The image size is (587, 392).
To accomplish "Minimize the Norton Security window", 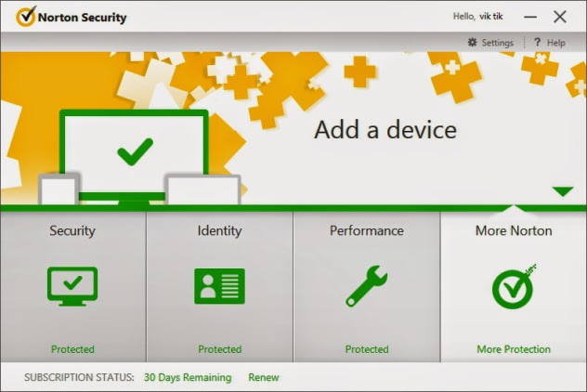I will (x=530, y=17).
